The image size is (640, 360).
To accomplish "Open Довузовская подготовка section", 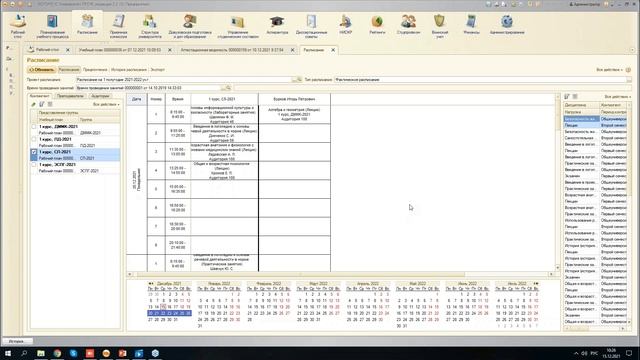I will click(x=190, y=26).
